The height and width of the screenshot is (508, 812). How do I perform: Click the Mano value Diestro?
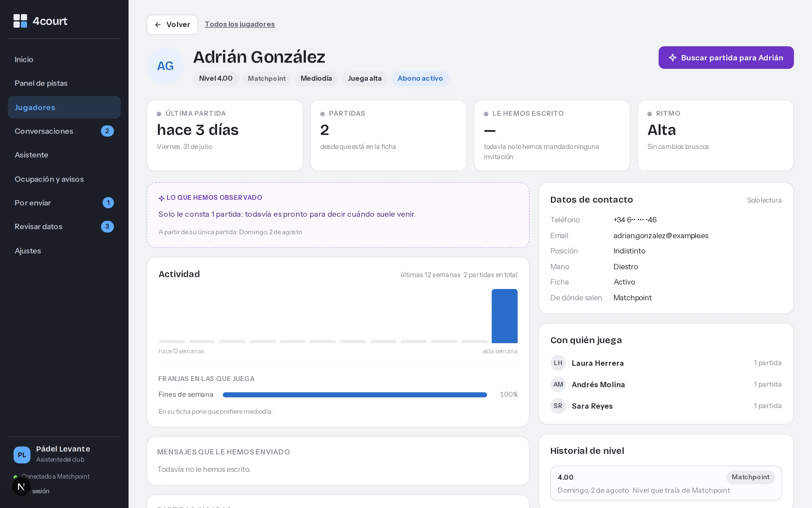625,267
